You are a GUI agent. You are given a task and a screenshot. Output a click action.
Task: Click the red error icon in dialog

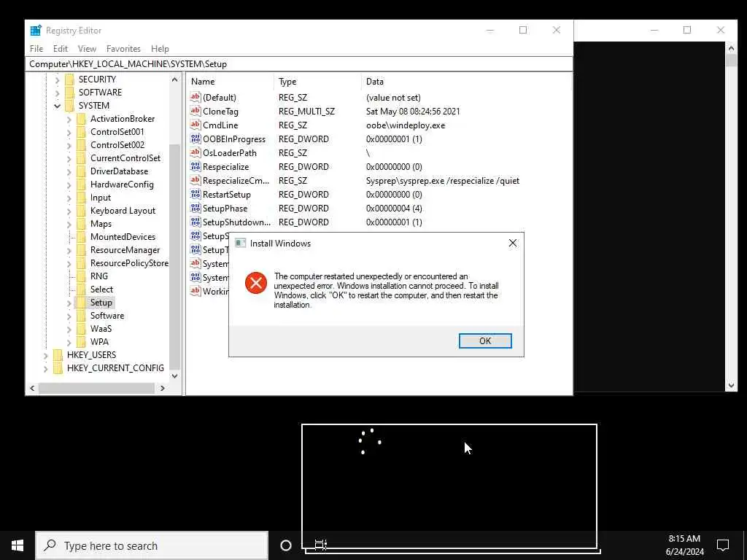click(256, 283)
